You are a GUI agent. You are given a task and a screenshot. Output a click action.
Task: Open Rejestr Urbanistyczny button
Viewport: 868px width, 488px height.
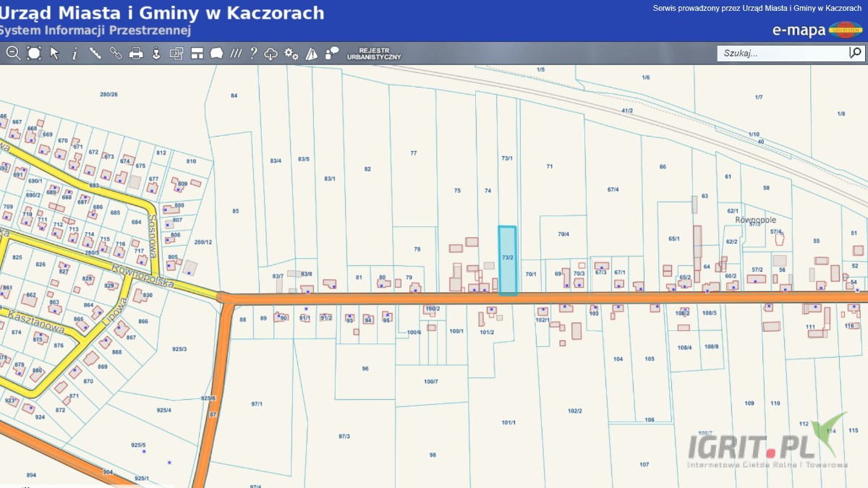point(374,53)
